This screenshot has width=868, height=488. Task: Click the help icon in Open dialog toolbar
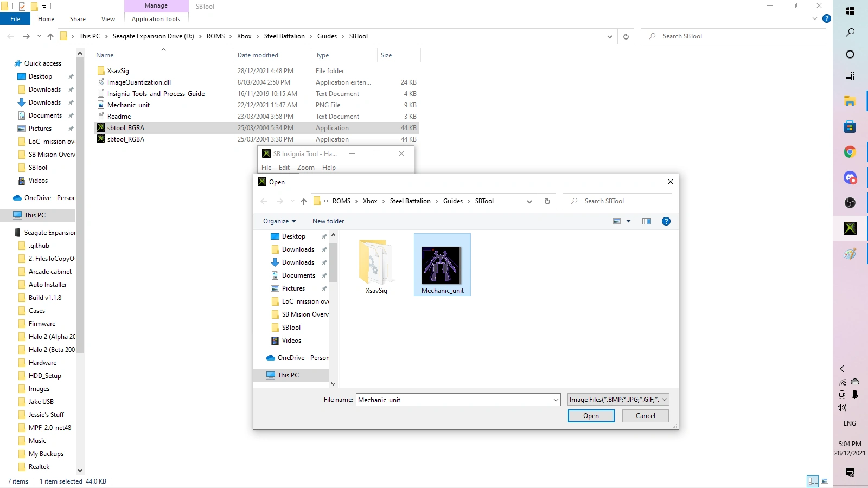coord(666,221)
